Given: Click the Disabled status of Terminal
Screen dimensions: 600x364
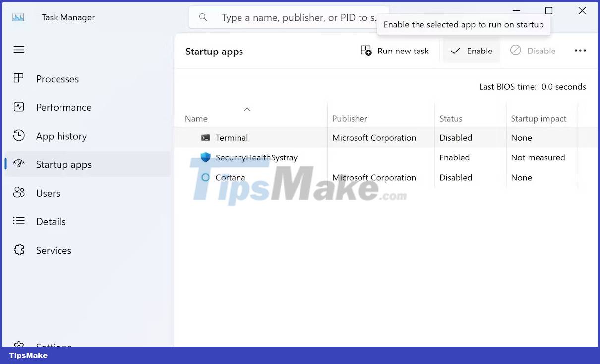Looking at the screenshot, I should tap(456, 138).
